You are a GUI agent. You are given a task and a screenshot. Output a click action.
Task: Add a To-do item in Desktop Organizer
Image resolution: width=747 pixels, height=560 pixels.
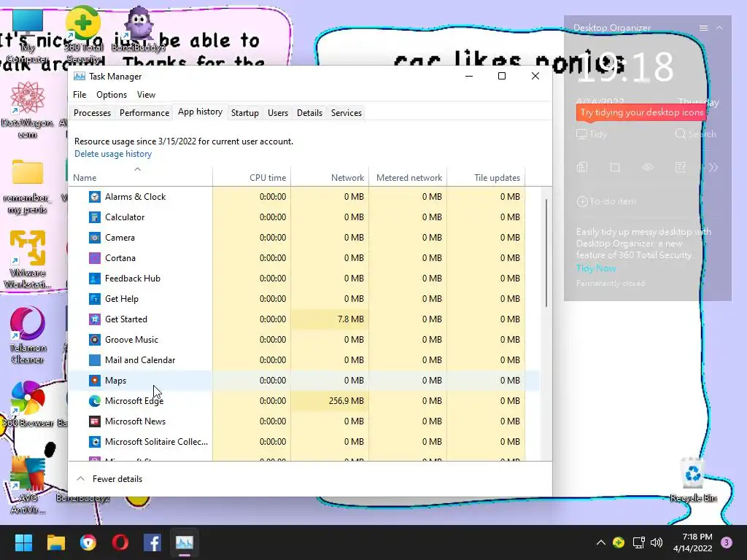606,201
